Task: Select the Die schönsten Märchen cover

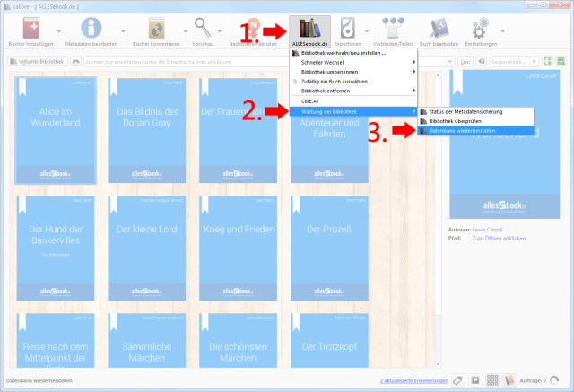Action: click(x=238, y=340)
